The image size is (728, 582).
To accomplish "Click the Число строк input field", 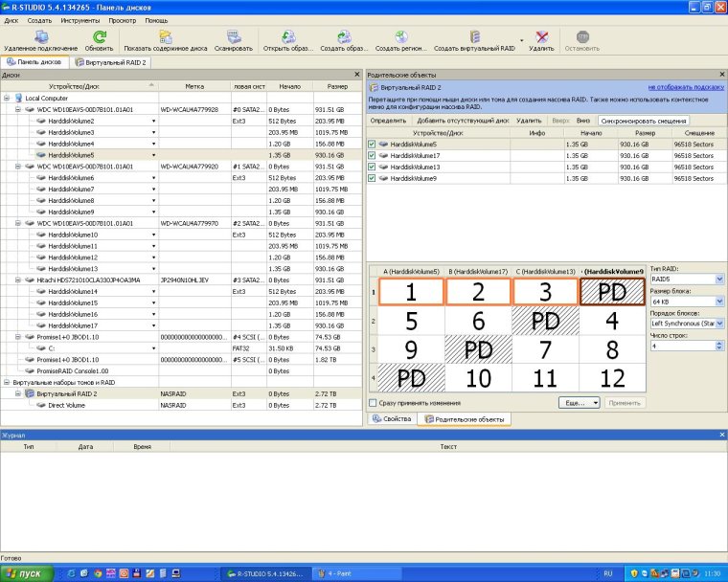I will tap(683, 346).
